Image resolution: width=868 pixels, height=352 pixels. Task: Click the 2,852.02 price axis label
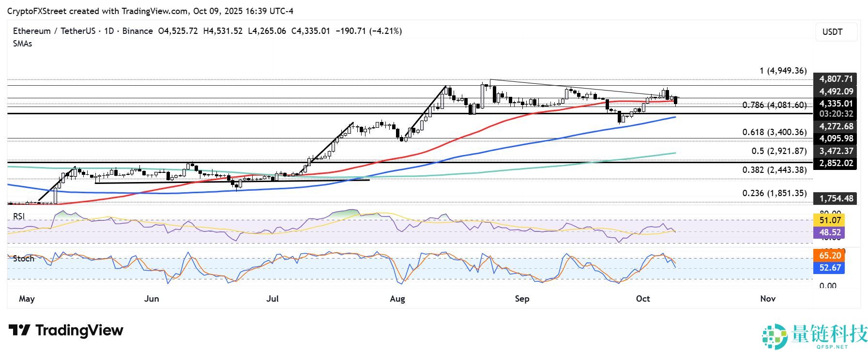pos(836,163)
